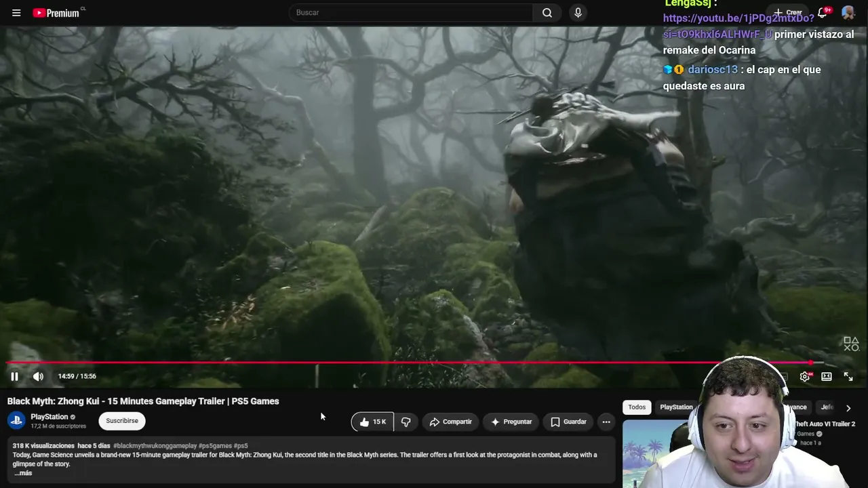
Task: Click the search magnifier button
Action: (547, 13)
